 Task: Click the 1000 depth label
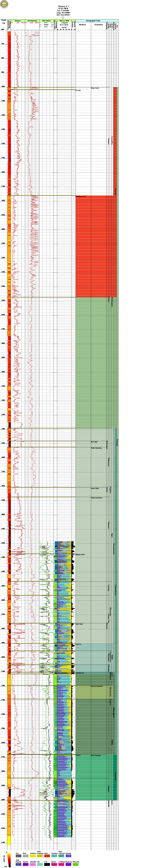point(3,87)
